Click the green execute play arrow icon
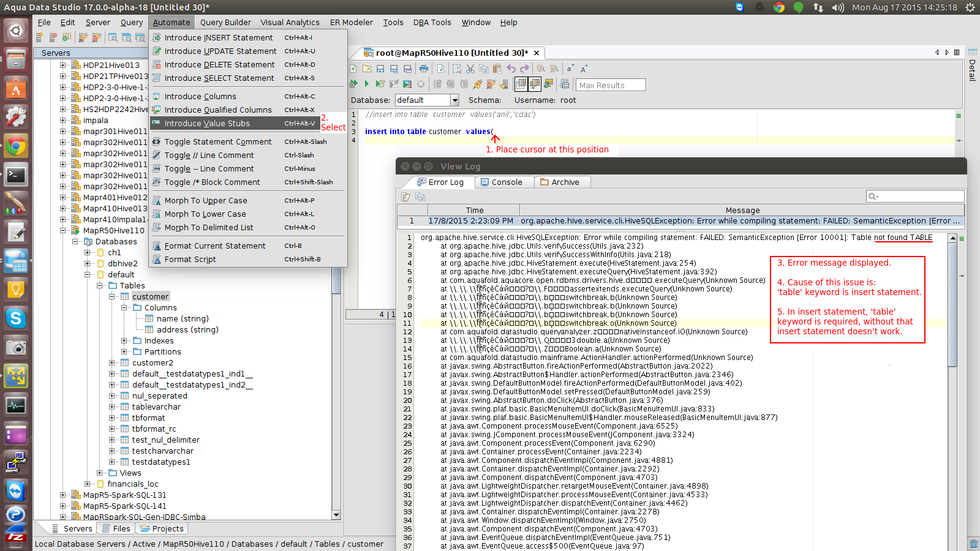 coord(367,84)
